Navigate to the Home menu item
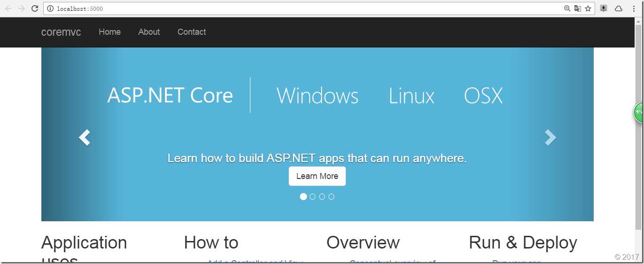The width and height of the screenshot is (644, 264). 110,32
